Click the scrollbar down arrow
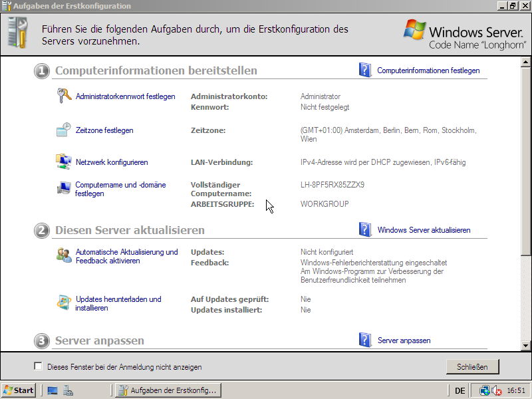532x399 pixels. click(x=525, y=346)
